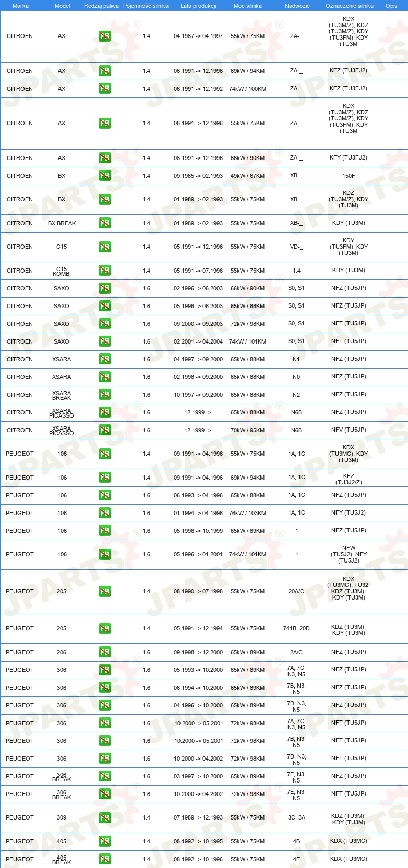Screen dimensions: 408x868
Task: Click the Rodzaj paliwa column header
Action: [101, 6]
